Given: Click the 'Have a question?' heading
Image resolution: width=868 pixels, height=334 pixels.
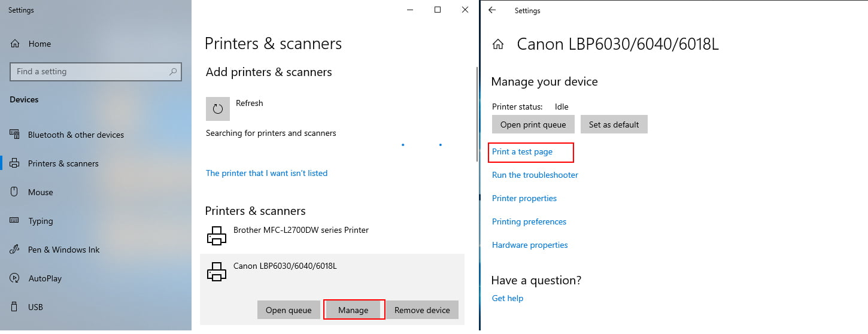Looking at the screenshot, I should point(536,280).
